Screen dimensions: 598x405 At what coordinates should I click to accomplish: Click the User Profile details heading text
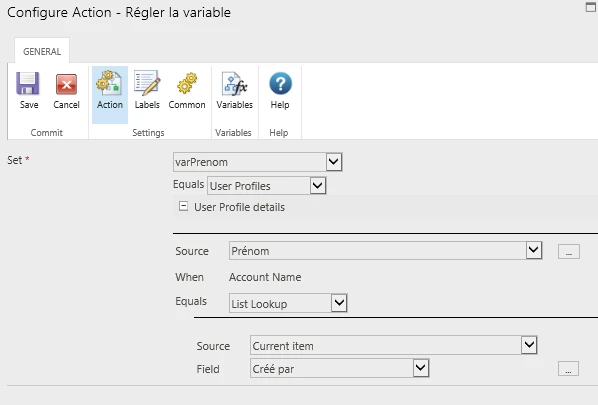(x=240, y=207)
